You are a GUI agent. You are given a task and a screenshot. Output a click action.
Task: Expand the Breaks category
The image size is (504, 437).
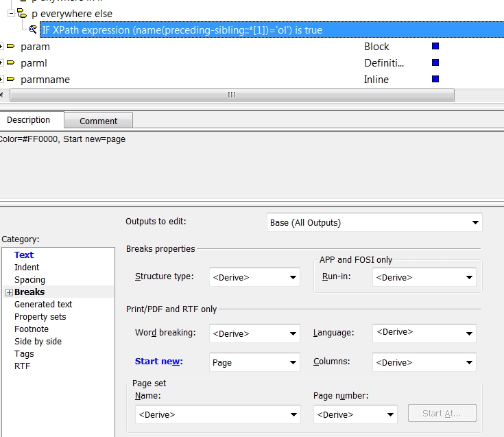9,292
